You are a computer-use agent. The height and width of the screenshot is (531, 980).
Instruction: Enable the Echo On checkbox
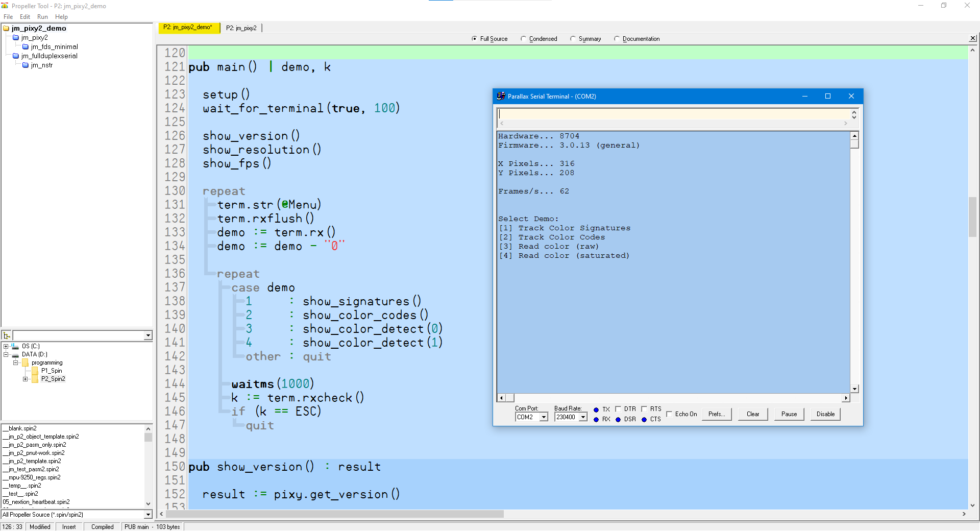[x=669, y=414]
